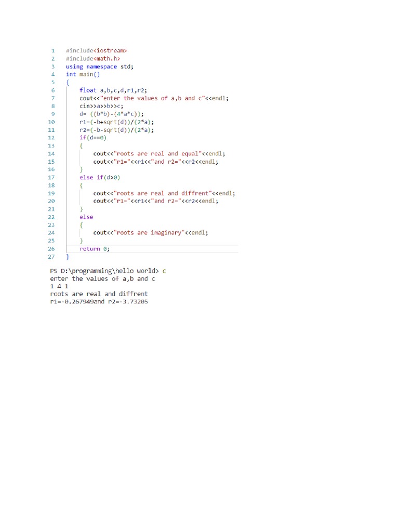Click the terminal prompt 'PS D:\programming\hello world>'

click(104, 271)
